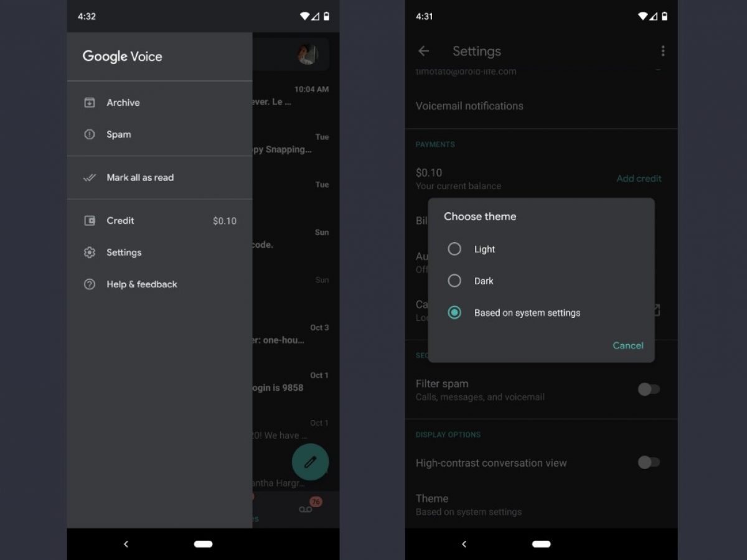Toggle High-contrast conversation view switch
Viewport: 747px width, 560px height.
tap(649, 462)
